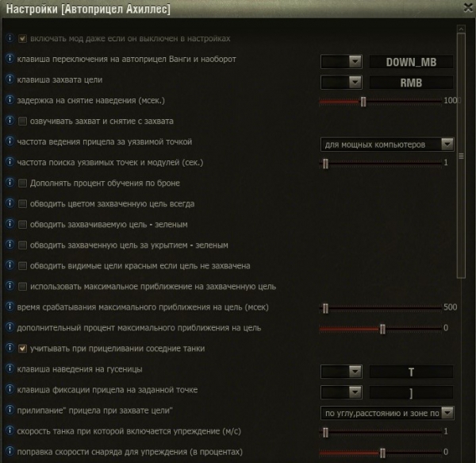476x463 pixels.
Task: Show info for 'озвучивать захват и снятие с захвата'
Action: coord(10,120)
